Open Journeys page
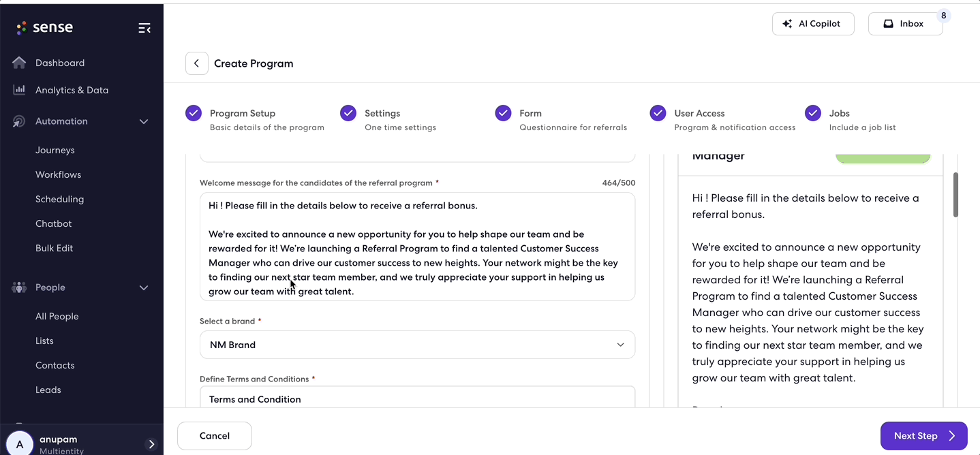This screenshot has height=455, width=980. pos(55,150)
